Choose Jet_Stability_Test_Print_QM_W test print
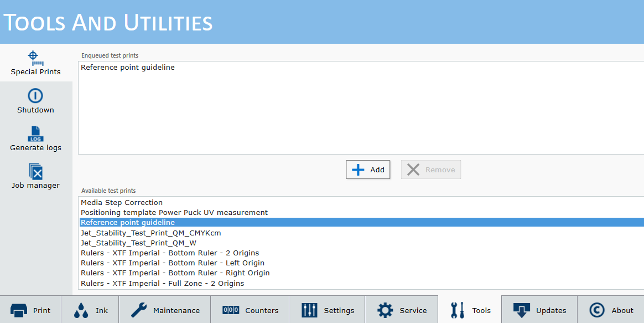This screenshot has height=323, width=644. click(138, 243)
